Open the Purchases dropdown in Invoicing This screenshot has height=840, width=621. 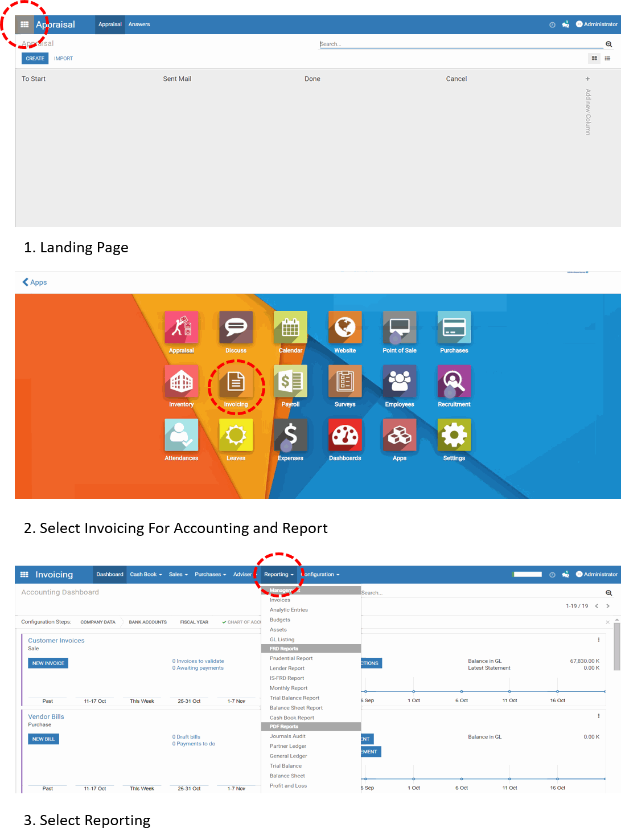point(210,575)
